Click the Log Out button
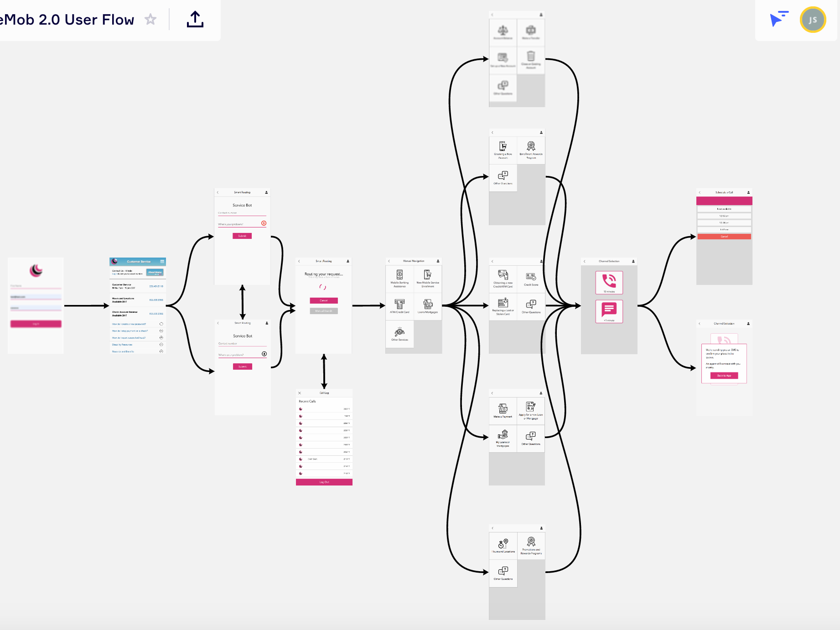 click(x=324, y=482)
